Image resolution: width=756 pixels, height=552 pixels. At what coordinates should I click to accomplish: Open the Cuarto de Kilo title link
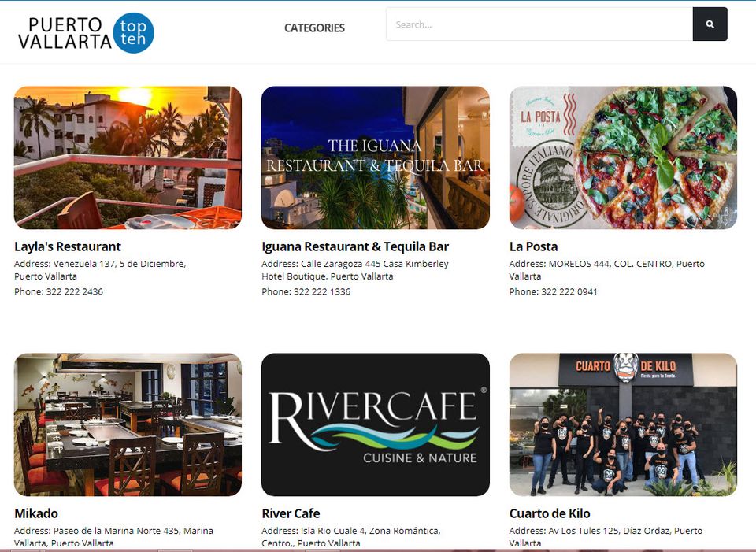(550, 513)
